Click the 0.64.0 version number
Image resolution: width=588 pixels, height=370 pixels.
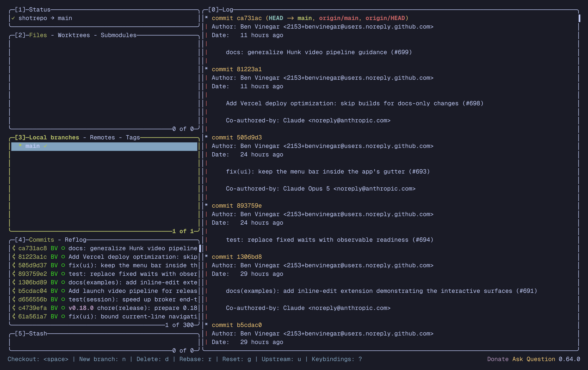click(x=569, y=359)
